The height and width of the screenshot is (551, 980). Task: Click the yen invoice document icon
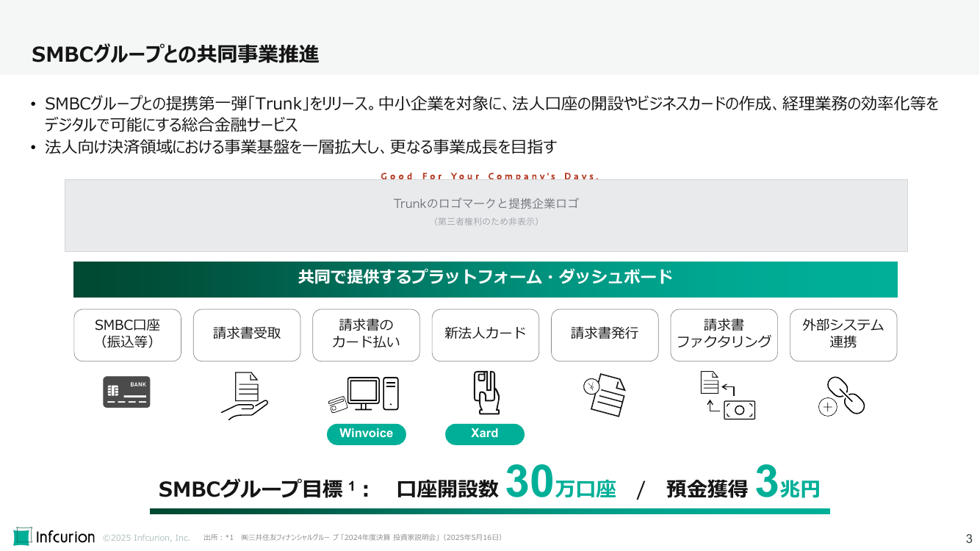(604, 395)
